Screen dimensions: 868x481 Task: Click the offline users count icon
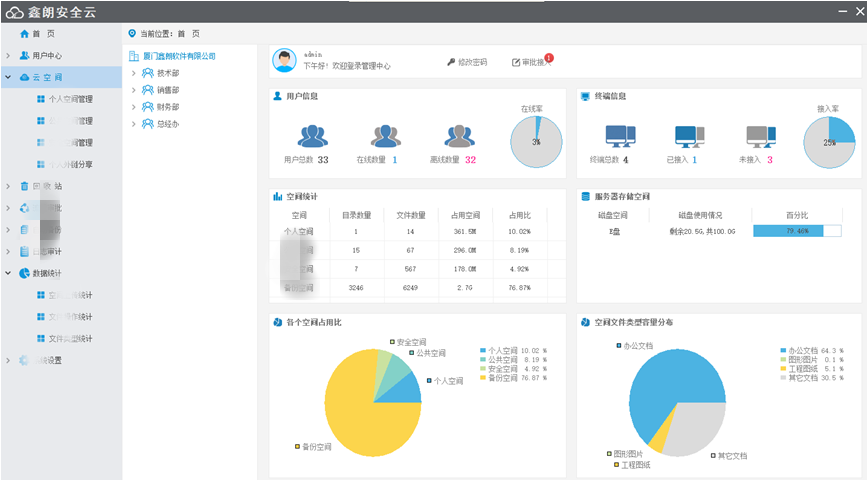pyautogui.click(x=458, y=136)
